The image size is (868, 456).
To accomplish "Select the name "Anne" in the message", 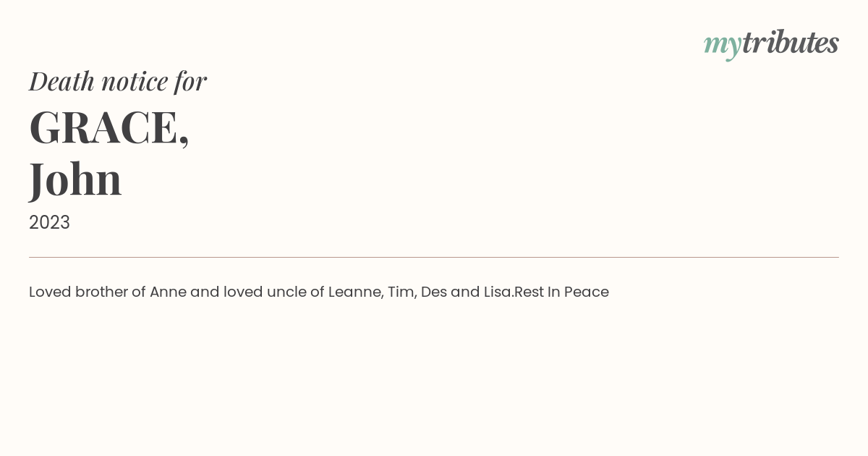I will (168, 292).
